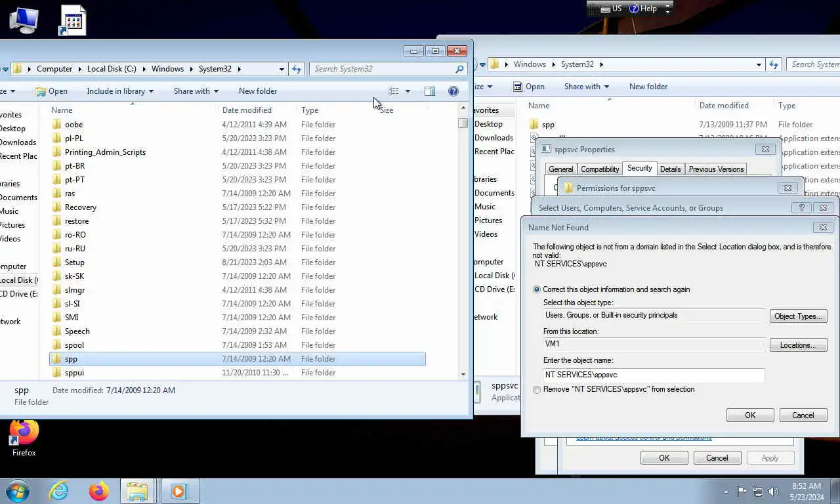
Task: Switch to the Compatibility tab
Action: click(600, 169)
